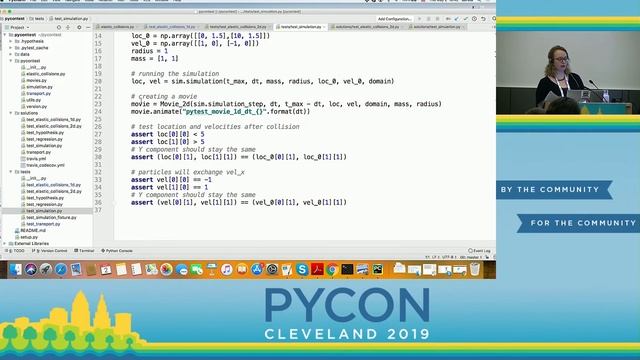This screenshot has width=640, height=360.
Task: Open setup.py in project tree
Action: pyautogui.click(x=29, y=237)
